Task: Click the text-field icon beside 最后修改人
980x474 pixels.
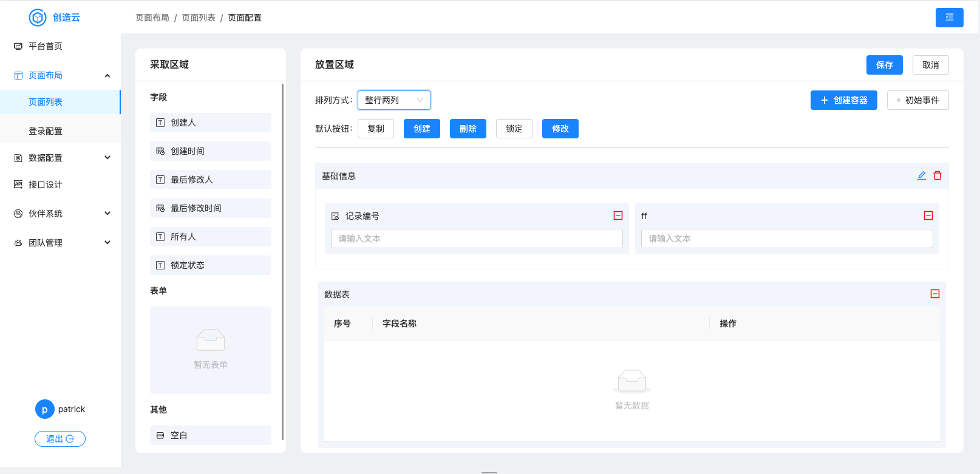Action: [160, 180]
